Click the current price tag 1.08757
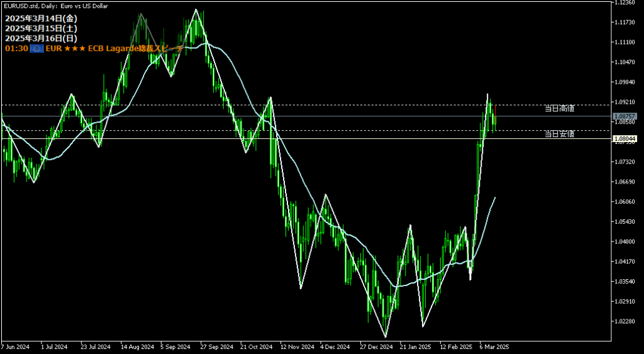This screenshot has height=354, width=644. [x=625, y=116]
